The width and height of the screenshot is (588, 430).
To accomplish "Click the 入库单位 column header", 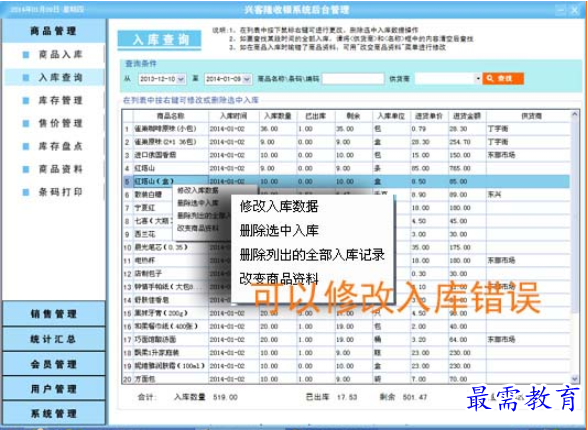I will [x=392, y=116].
